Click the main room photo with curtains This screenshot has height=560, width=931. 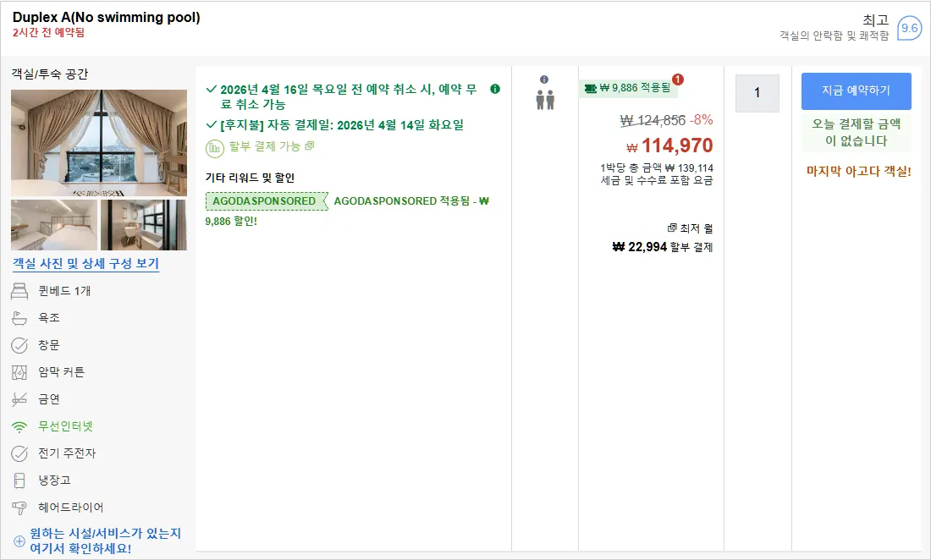point(98,143)
